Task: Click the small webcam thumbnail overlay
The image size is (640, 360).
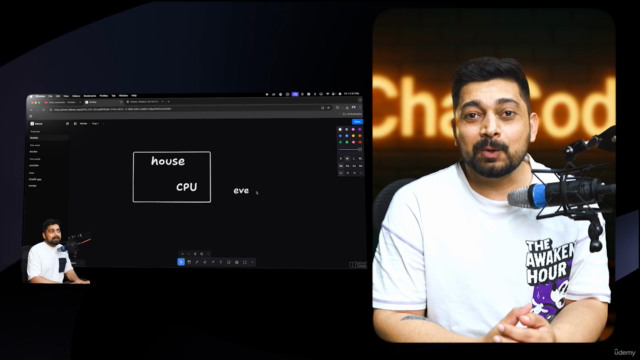Action: (x=56, y=251)
